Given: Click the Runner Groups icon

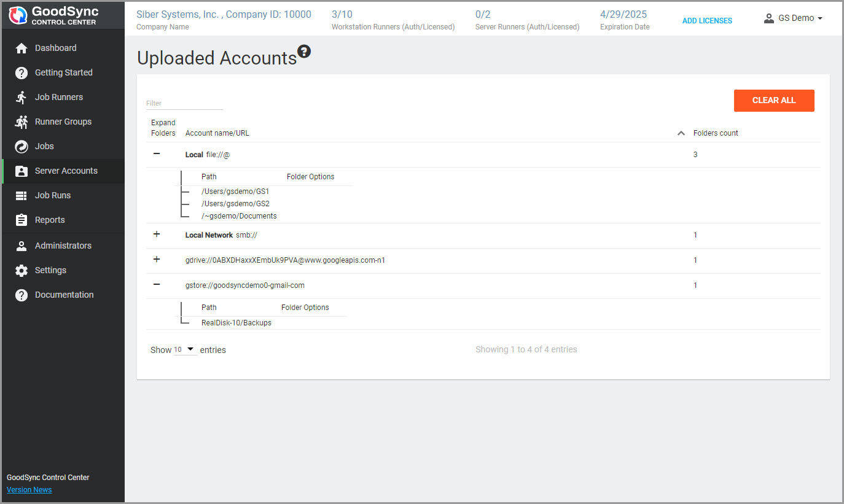Looking at the screenshot, I should pos(21,122).
